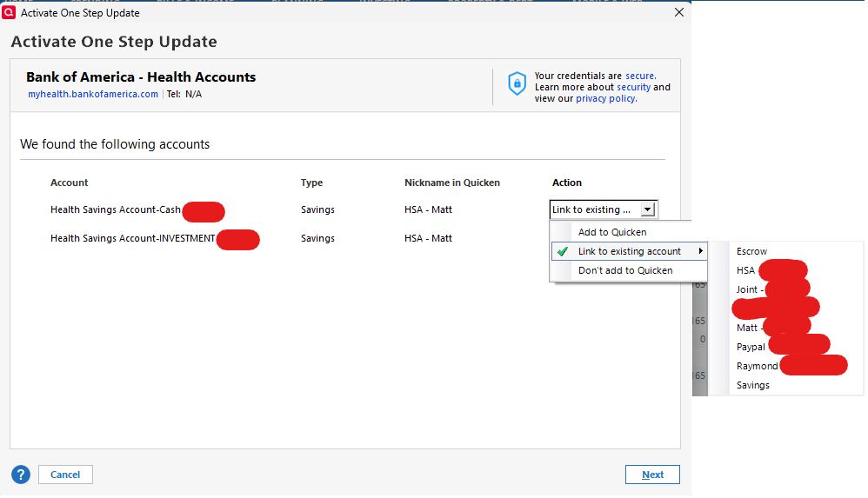Close the Activate One Step Update dialog
This screenshot has height=498, width=868.
679,12
